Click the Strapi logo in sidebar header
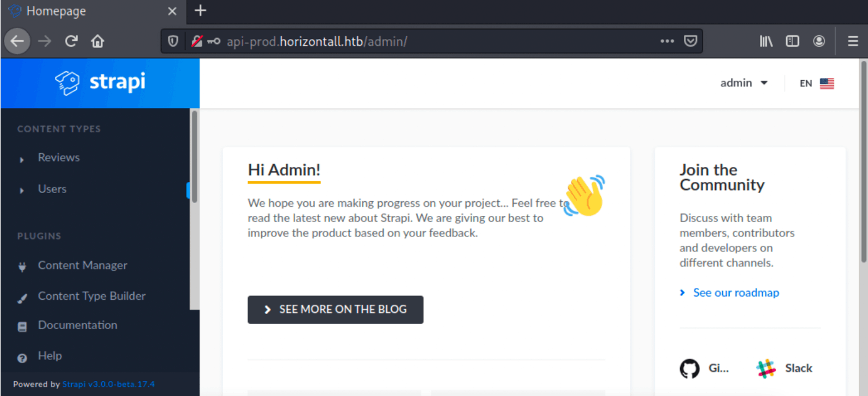868x396 pixels. [100, 83]
